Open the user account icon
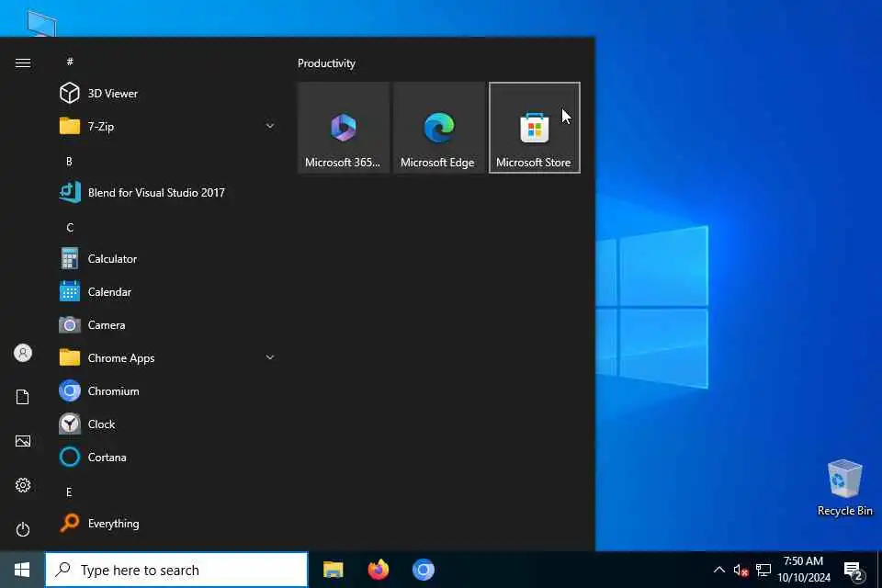882x588 pixels. click(x=22, y=353)
